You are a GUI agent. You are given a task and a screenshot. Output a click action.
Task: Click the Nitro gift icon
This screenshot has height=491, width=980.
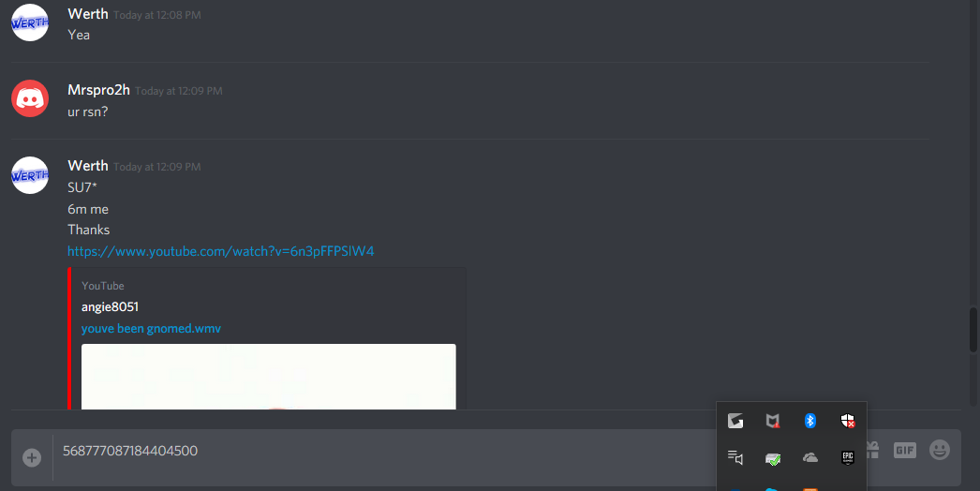(x=873, y=450)
